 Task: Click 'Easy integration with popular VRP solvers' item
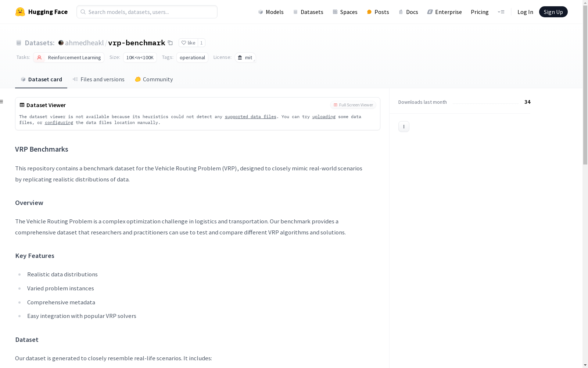(82, 316)
